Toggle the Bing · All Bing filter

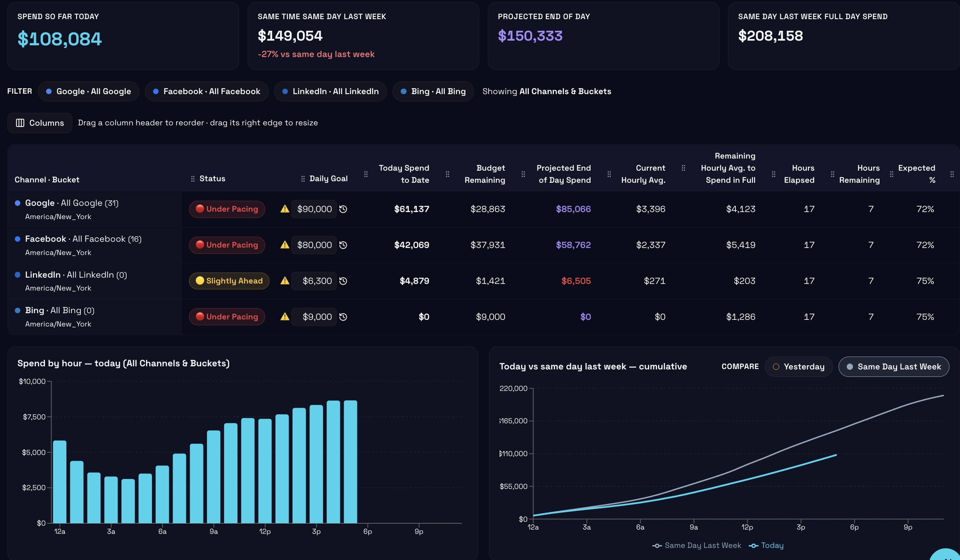click(433, 91)
